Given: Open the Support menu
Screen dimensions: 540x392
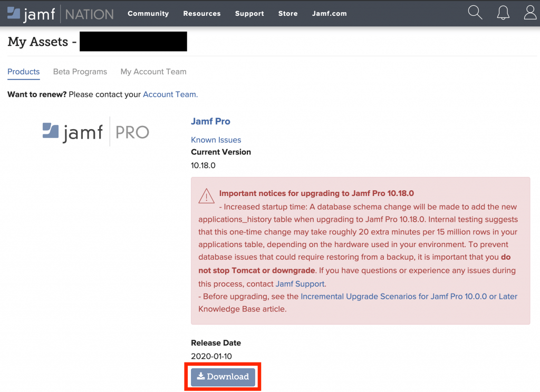Looking at the screenshot, I should [x=249, y=13].
